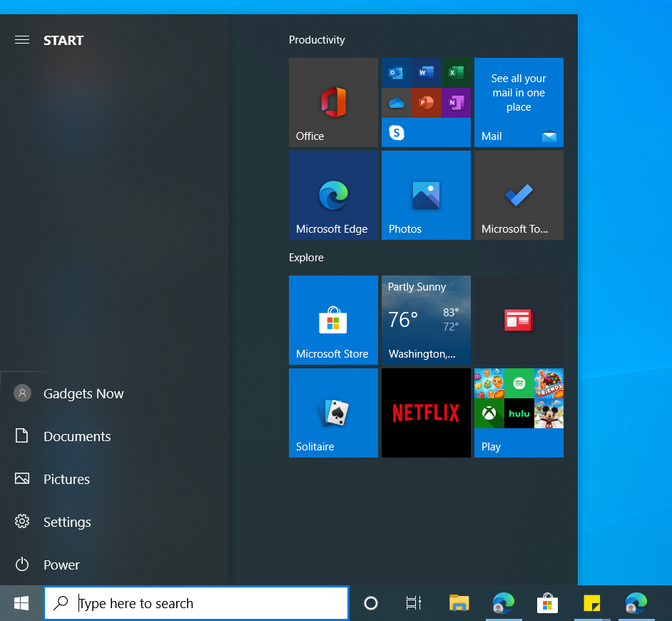Expand the Start menu hamburger icon
Image resolution: width=672 pixels, height=621 pixels.
tap(21, 40)
